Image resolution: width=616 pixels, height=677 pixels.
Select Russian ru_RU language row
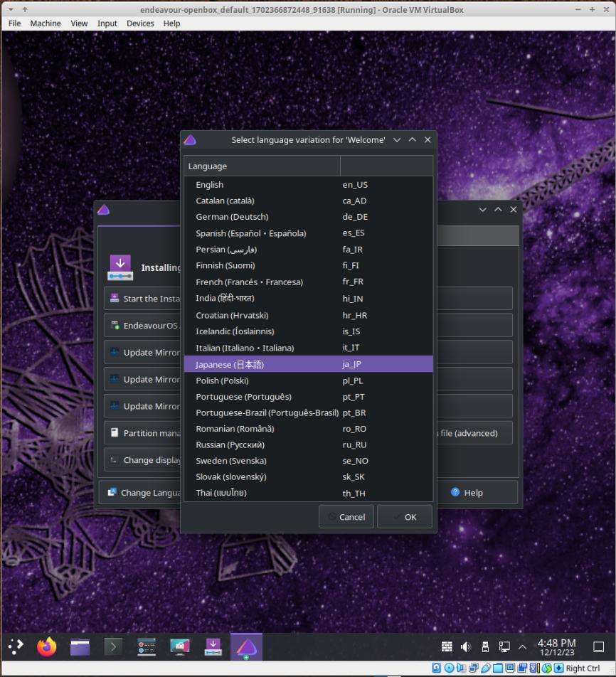(309, 444)
